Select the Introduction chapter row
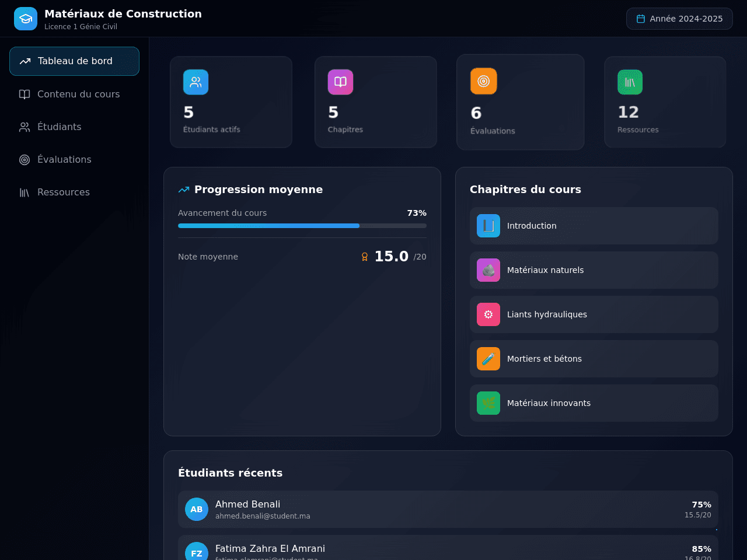 (x=594, y=226)
